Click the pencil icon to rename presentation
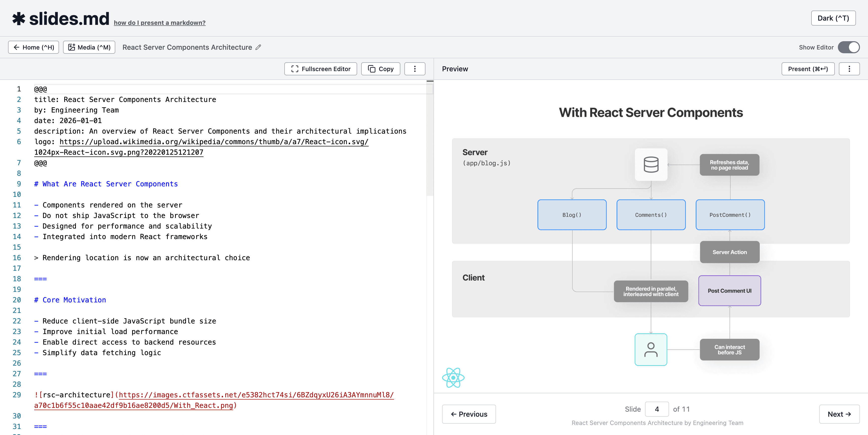The height and width of the screenshot is (435, 868). click(258, 47)
